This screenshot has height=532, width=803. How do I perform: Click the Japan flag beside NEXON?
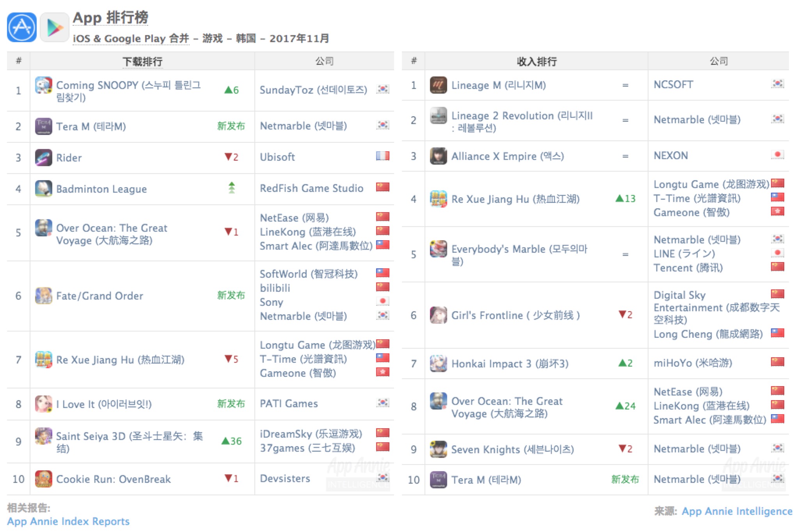(778, 155)
